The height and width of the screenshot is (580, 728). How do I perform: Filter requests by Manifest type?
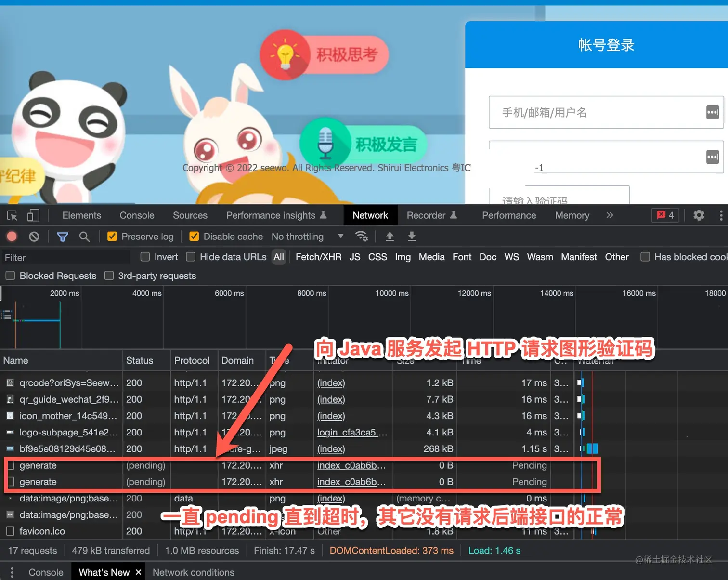click(579, 257)
